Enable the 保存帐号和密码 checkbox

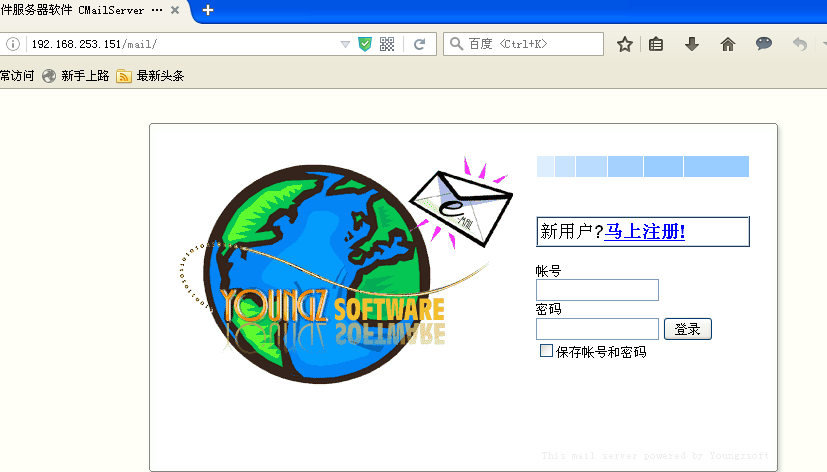(x=546, y=351)
